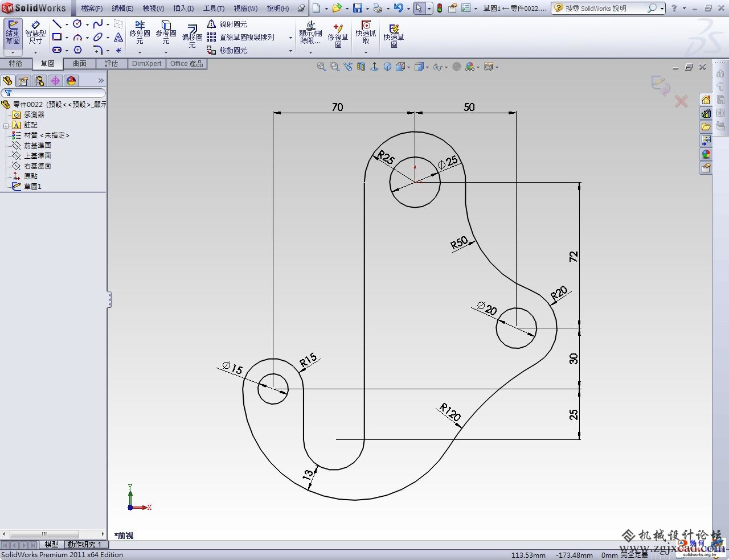Select 前基準面 in the feature tree

(x=38, y=146)
